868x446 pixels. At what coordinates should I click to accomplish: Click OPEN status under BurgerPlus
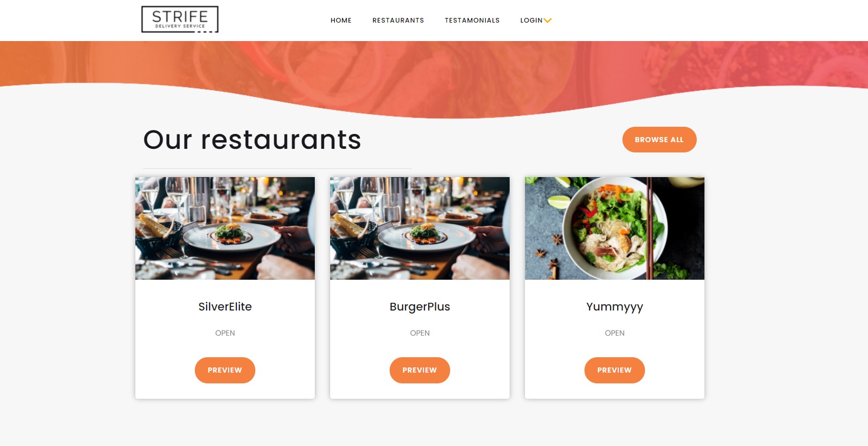[x=420, y=333]
